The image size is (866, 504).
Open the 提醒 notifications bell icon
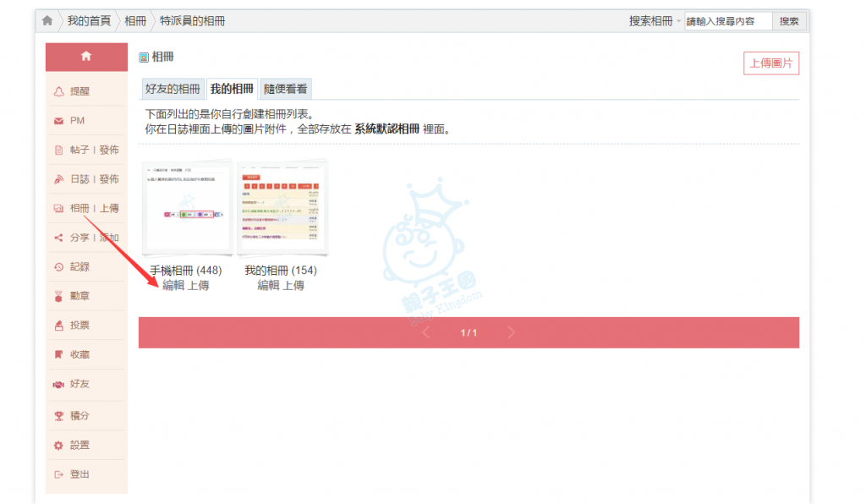pos(58,91)
